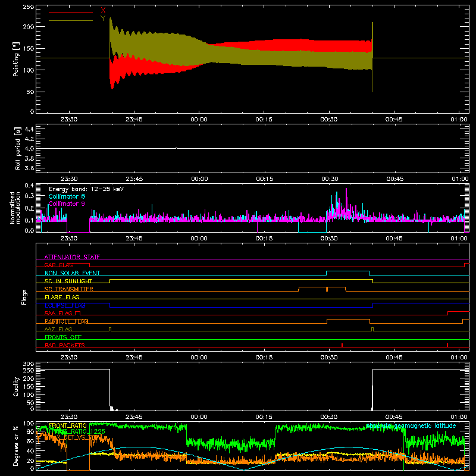Select the 'Energy band: 12-25 keV' caption
The height and width of the screenshot is (476, 476).
point(86,189)
